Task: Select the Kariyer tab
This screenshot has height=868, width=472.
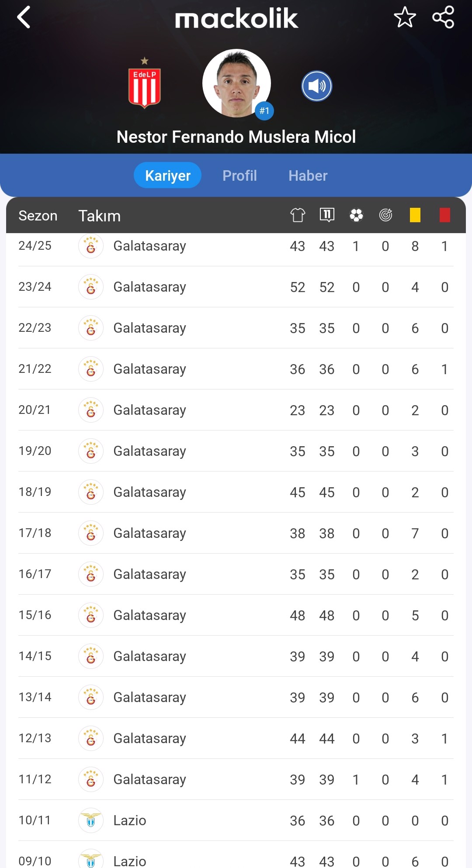Action: (x=168, y=176)
